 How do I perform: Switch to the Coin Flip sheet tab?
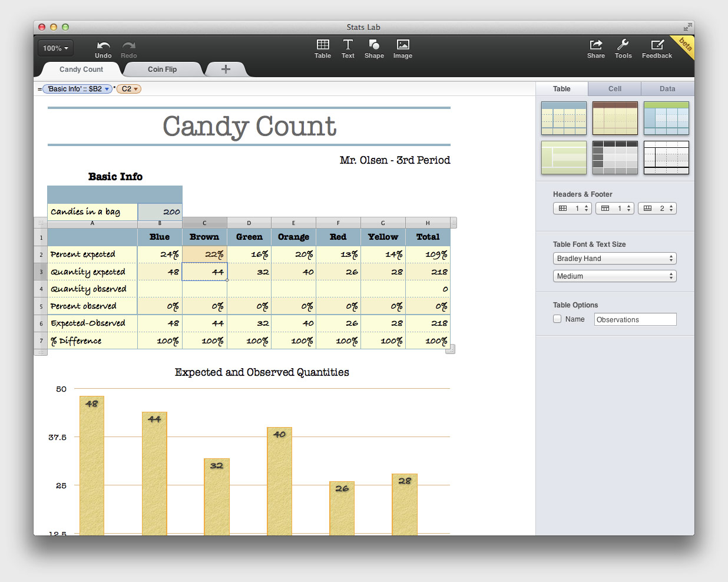162,69
